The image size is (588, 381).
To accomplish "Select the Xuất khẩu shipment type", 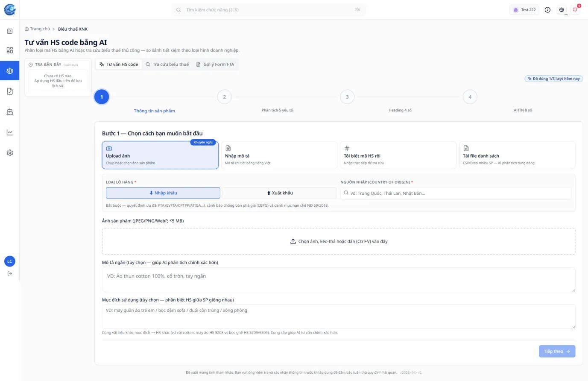I will pos(280,193).
